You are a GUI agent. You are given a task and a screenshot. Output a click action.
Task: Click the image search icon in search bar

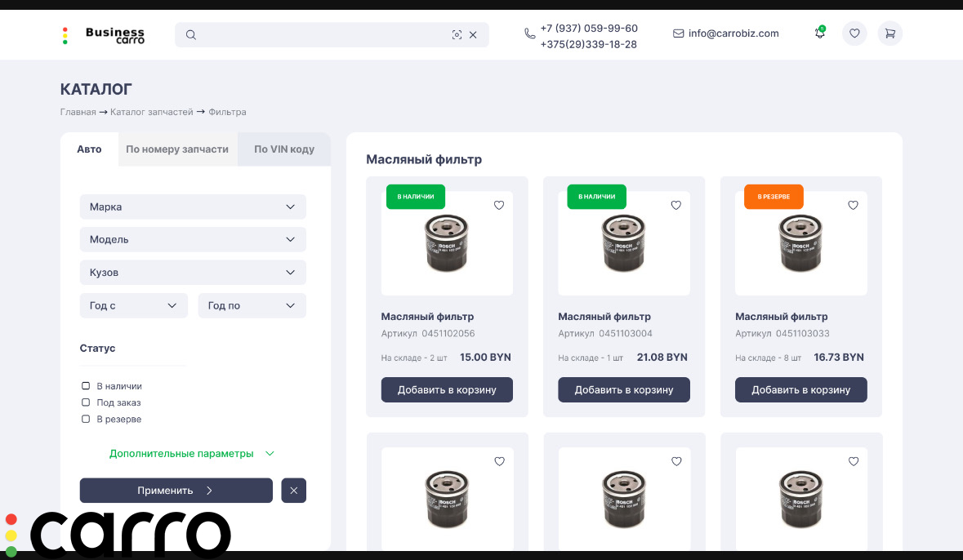457,34
